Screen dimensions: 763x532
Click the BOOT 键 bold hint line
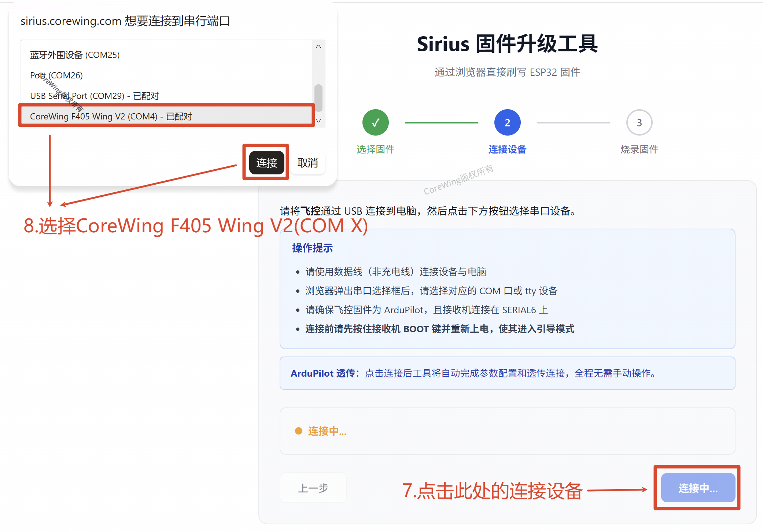(440, 329)
